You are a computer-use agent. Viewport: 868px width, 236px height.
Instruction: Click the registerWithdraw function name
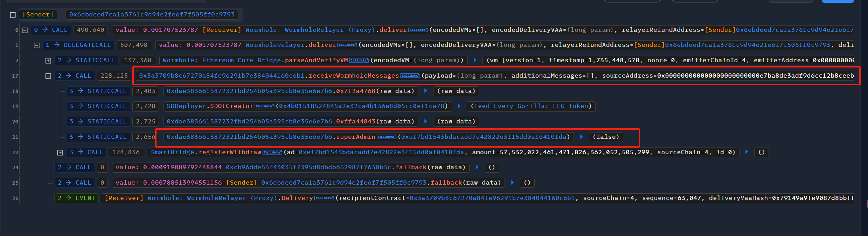coord(230,152)
